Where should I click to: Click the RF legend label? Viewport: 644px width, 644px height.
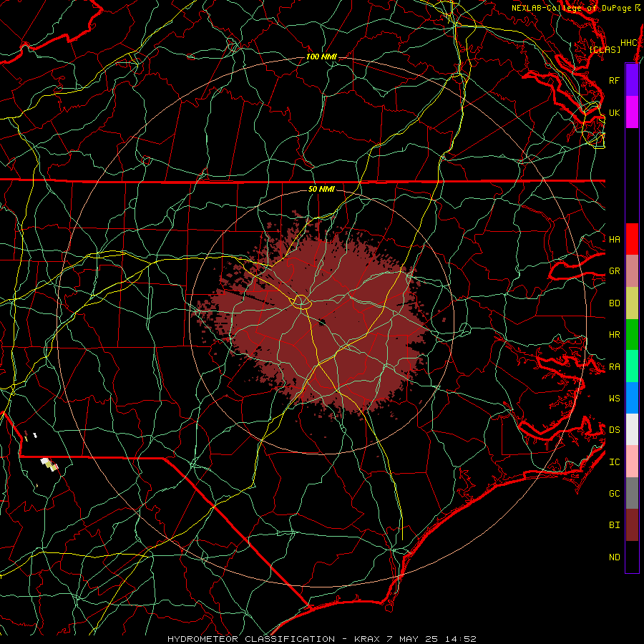615,80
